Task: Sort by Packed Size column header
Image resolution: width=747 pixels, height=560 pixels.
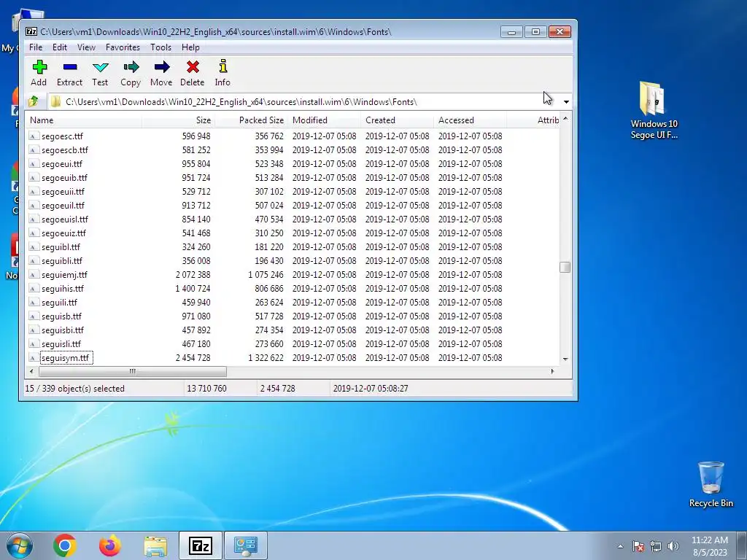Action: point(251,120)
